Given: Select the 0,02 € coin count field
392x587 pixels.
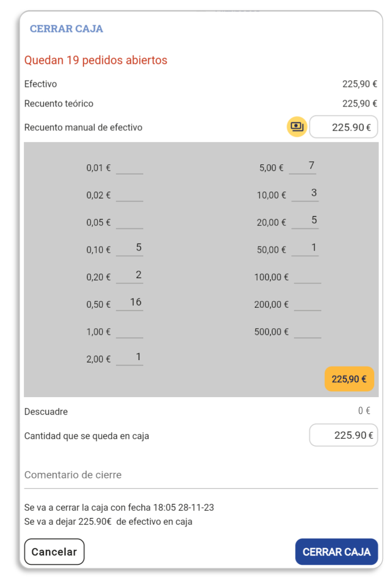Looking at the screenshot, I should click(x=130, y=194).
